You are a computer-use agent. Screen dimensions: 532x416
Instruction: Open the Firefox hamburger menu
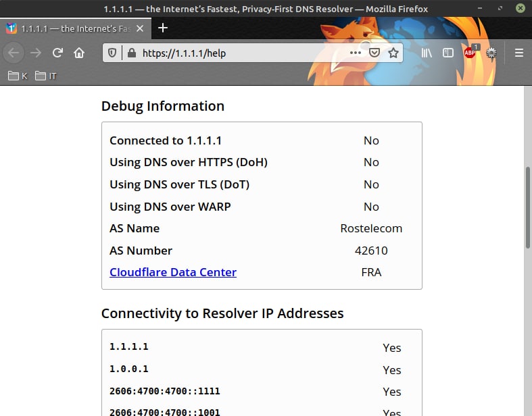(x=518, y=53)
